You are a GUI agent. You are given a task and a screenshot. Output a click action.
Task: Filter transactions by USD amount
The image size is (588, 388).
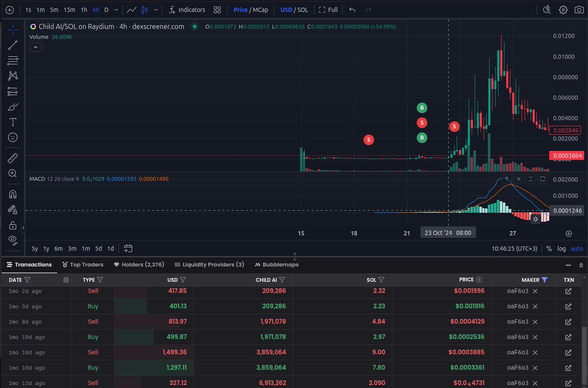183,280
